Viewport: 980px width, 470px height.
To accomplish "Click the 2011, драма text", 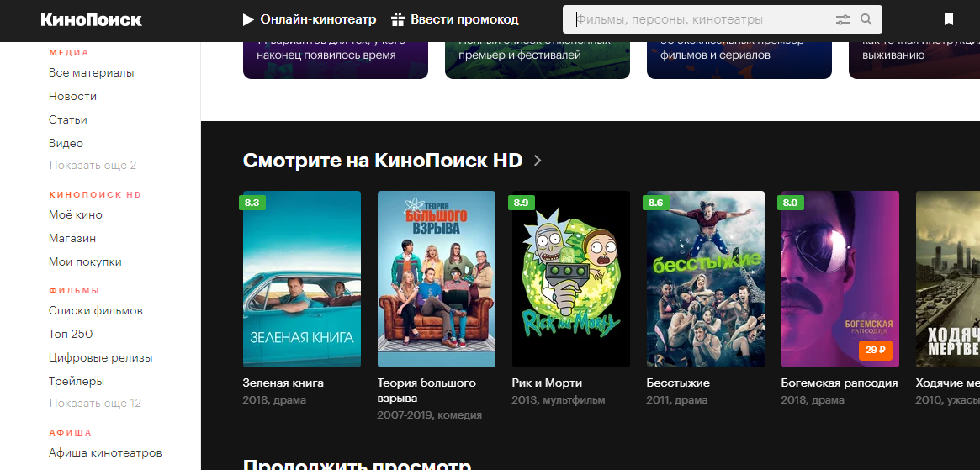I will (x=677, y=400).
